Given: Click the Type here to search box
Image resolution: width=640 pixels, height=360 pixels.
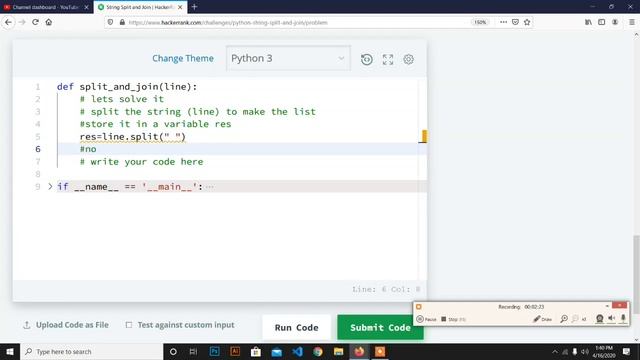Looking at the screenshot, I should click(x=91, y=351).
